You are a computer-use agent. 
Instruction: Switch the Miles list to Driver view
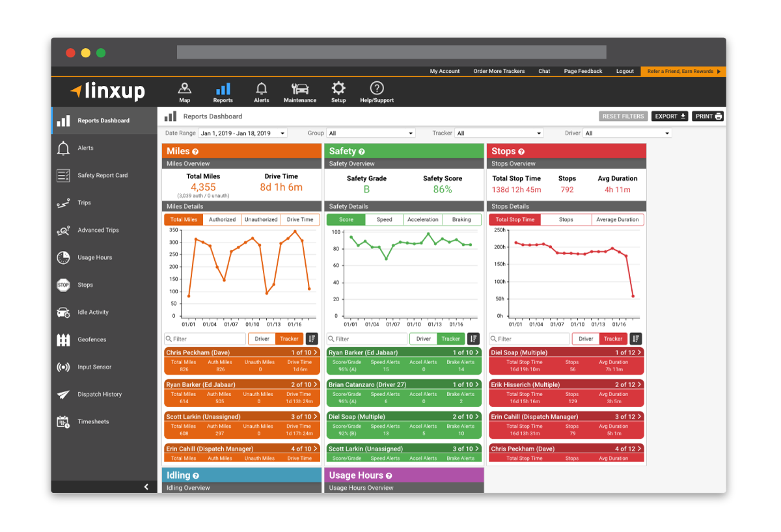[262, 338]
